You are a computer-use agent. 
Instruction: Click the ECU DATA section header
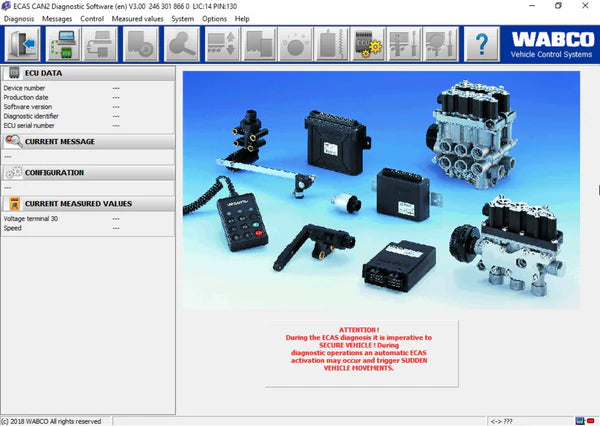[88, 73]
